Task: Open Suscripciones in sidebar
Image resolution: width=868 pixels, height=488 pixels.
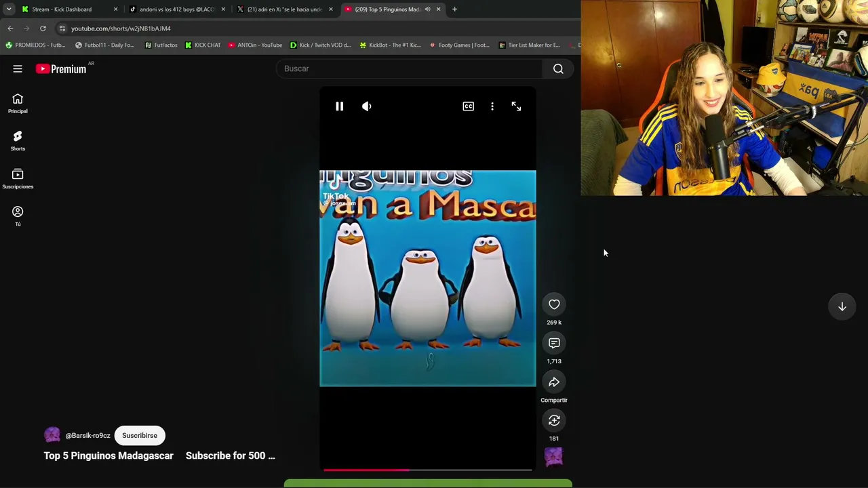Action: click(18, 179)
